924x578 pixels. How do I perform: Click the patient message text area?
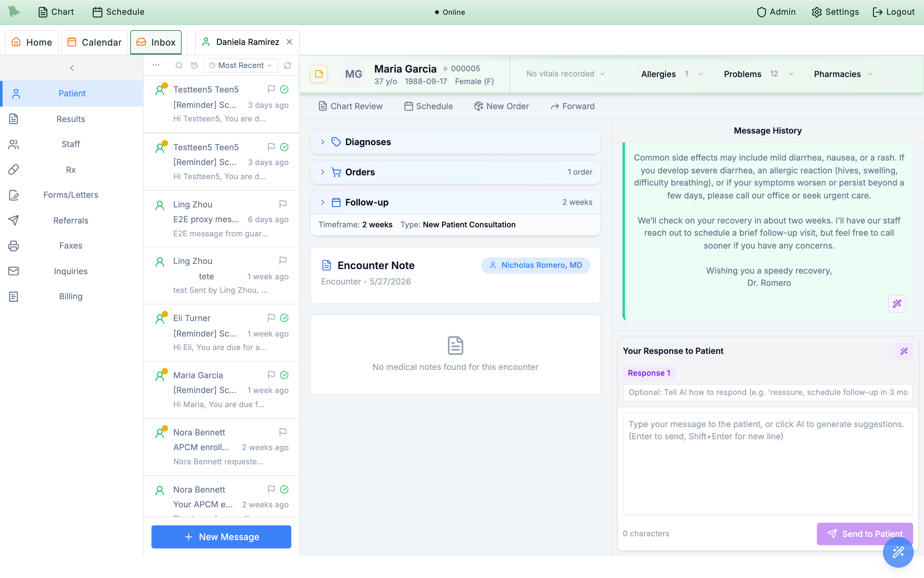(x=768, y=463)
